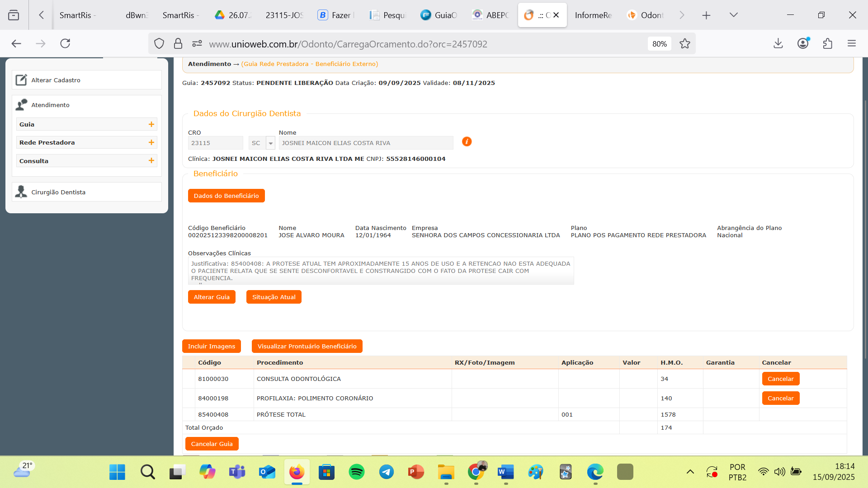Viewport: 868px width, 488px height.
Task: Reload the page with the refresh icon
Action: 65,43
